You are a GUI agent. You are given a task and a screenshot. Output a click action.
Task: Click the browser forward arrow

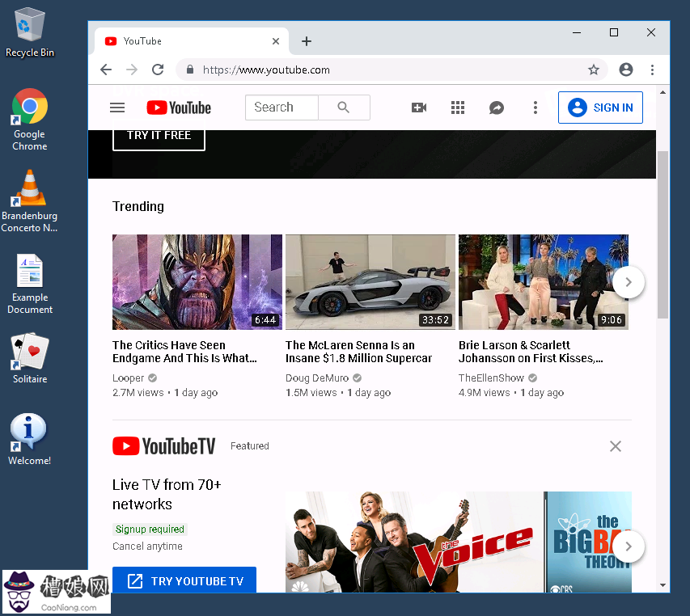[132, 70]
